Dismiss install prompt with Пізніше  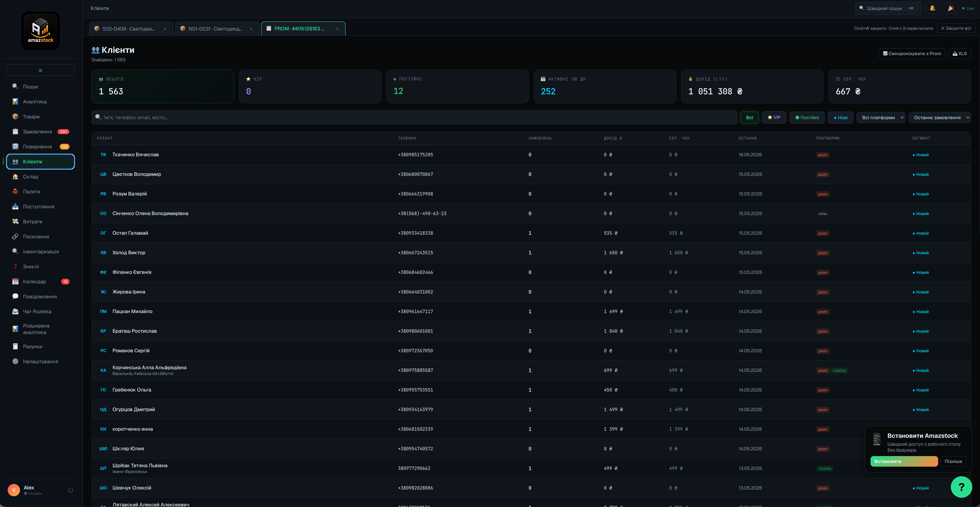(x=953, y=461)
